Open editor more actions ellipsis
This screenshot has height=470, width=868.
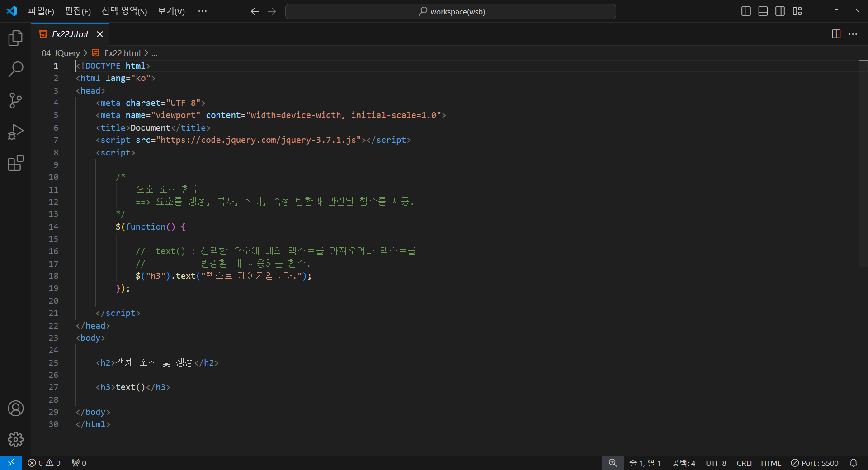click(853, 34)
